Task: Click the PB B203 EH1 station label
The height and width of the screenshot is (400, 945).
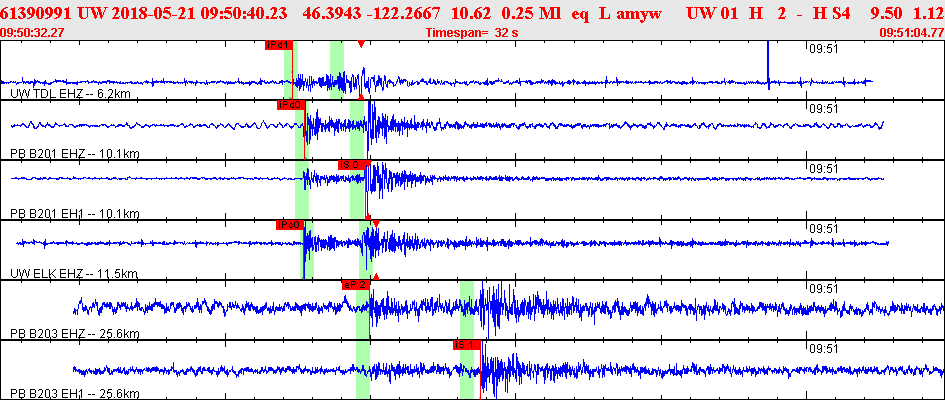Action: [x=75, y=394]
